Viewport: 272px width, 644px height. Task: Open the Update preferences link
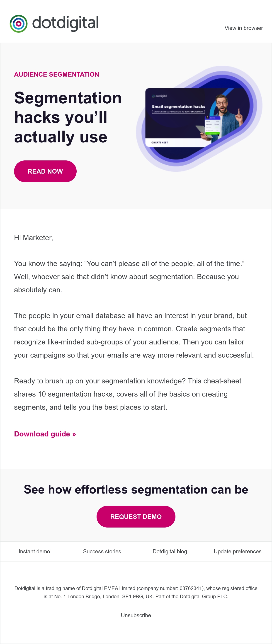click(238, 551)
